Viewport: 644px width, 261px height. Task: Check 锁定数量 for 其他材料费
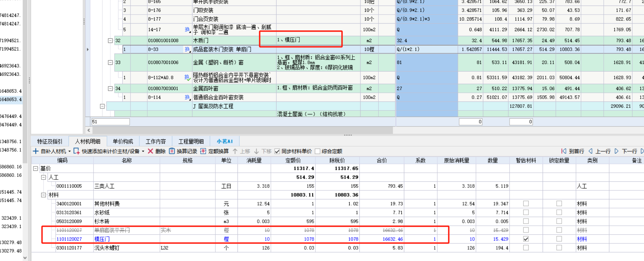coord(559,204)
